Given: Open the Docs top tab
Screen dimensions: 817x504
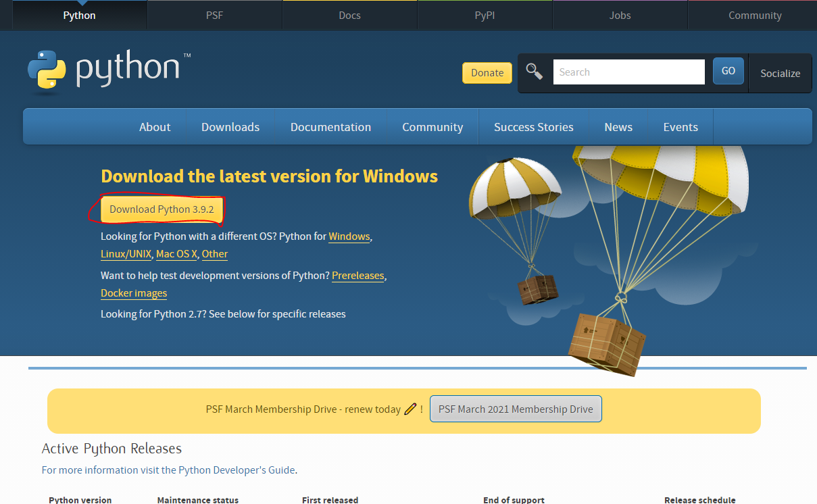Looking at the screenshot, I should click(x=350, y=15).
